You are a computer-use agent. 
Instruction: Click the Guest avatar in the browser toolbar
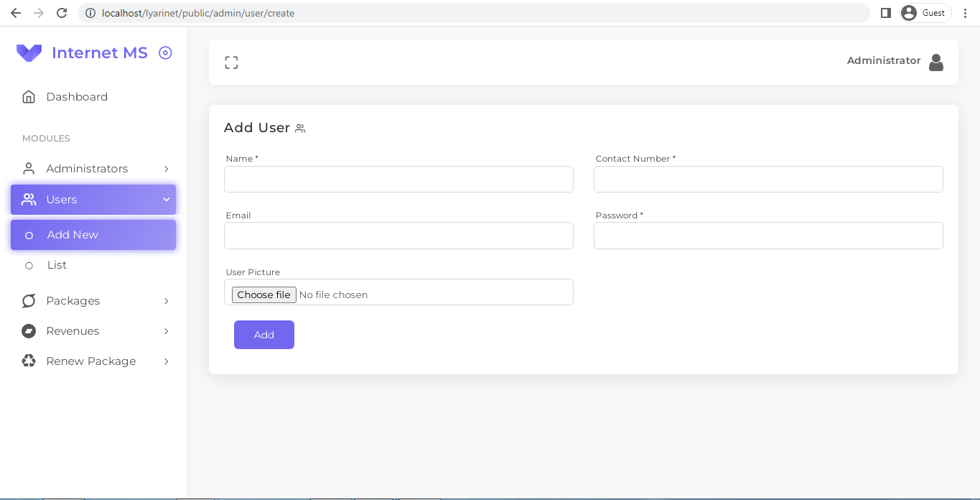909,12
